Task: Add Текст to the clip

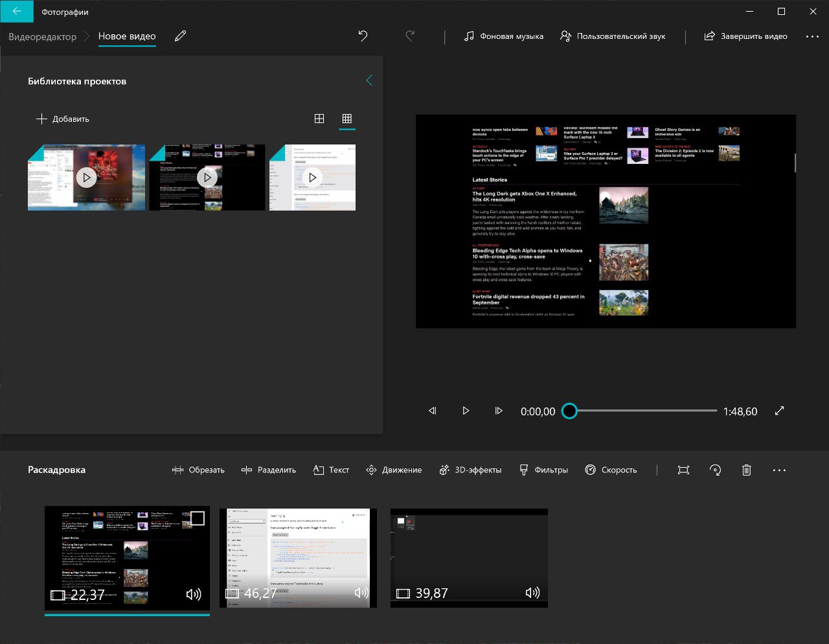Action: [x=331, y=470]
